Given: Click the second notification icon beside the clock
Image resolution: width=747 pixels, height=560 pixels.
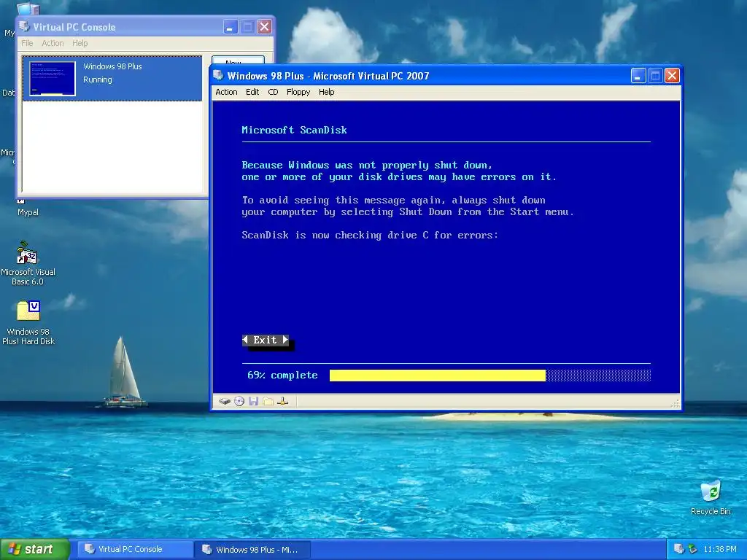Looking at the screenshot, I should (x=693, y=549).
